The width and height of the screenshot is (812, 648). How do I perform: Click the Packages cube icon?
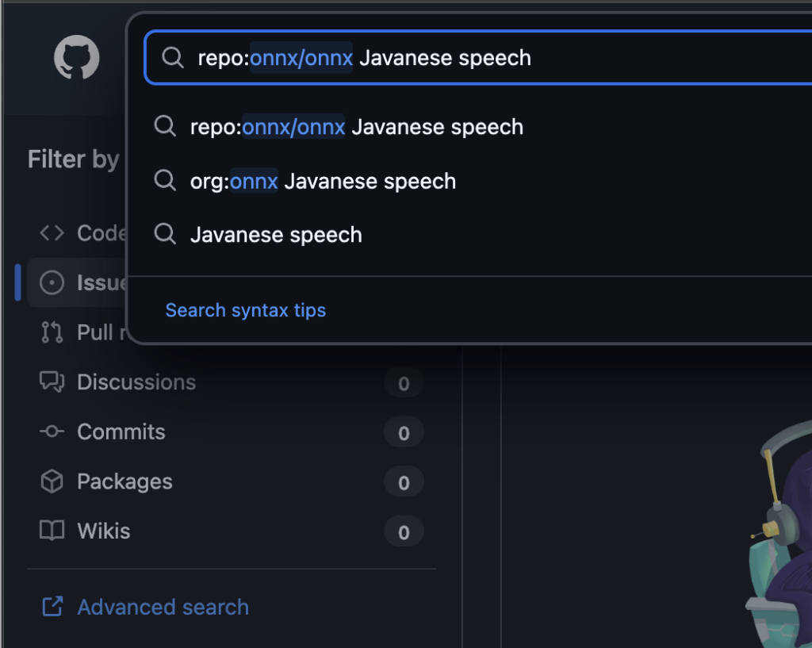point(52,481)
